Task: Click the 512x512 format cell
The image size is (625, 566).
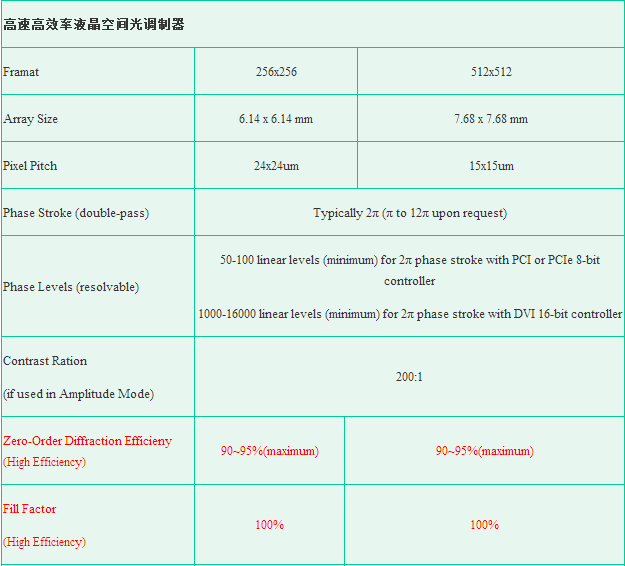Action: coord(490,72)
